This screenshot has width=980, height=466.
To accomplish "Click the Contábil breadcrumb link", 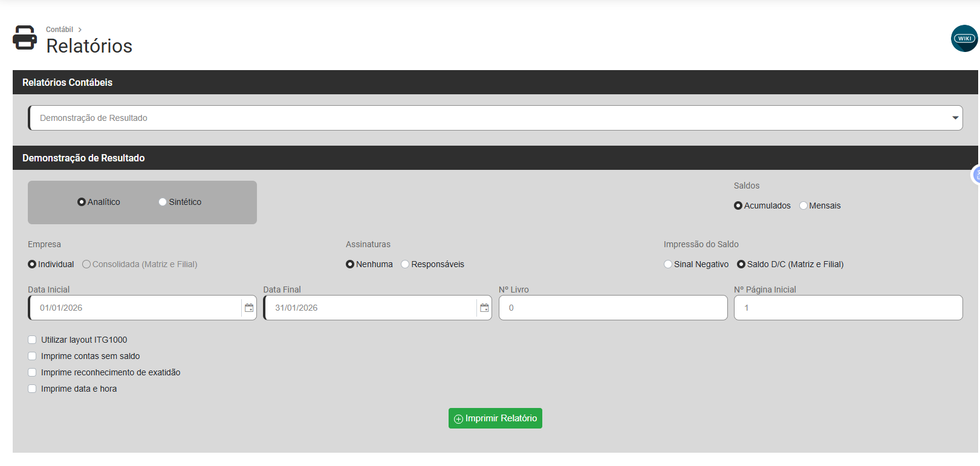I will [59, 30].
